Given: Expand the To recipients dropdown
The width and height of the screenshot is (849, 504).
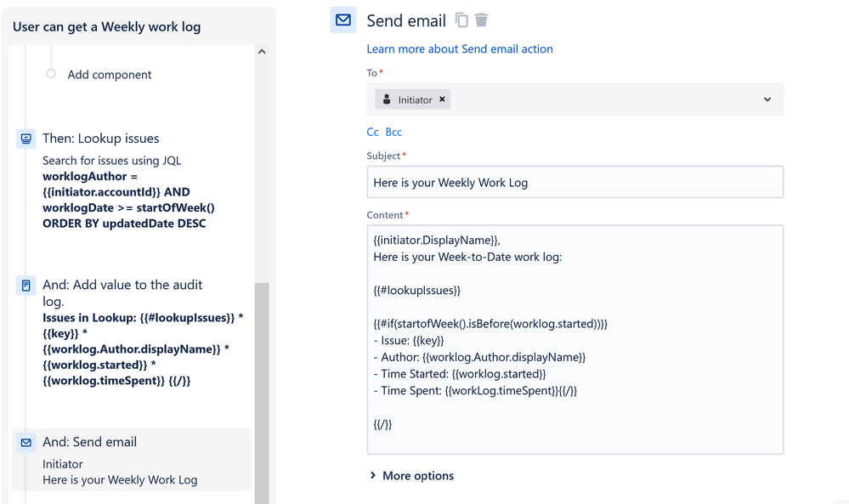Looking at the screenshot, I should [x=767, y=99].
